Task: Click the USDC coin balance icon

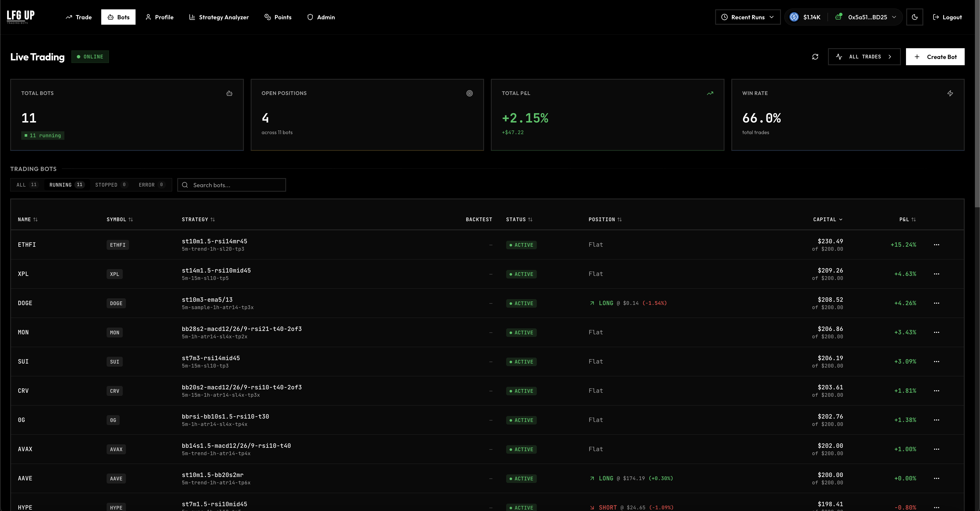Action: [x=794, y=17]
